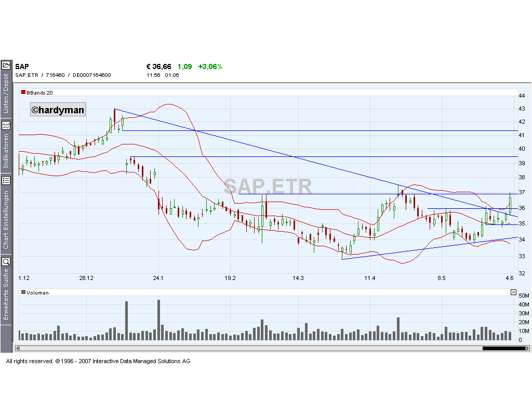Click the green +3,06% change value
This screenshot has height=399, width=532.
click(x=210, y=66)
